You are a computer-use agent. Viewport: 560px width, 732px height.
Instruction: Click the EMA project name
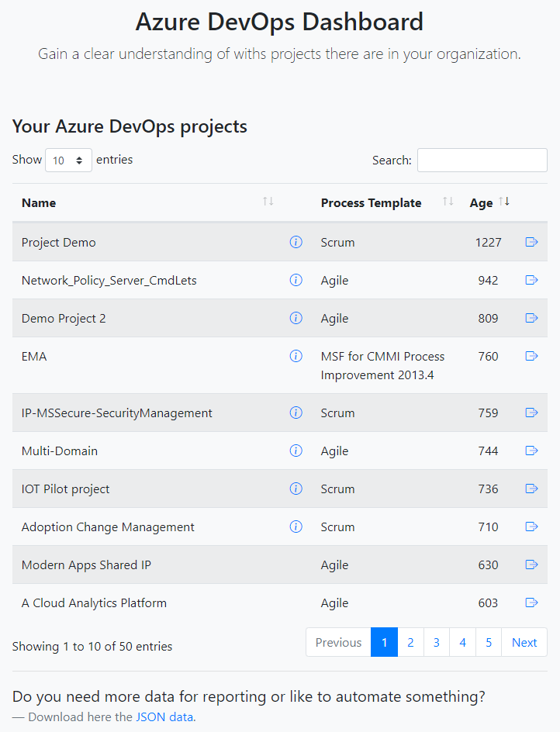[34, 356]
